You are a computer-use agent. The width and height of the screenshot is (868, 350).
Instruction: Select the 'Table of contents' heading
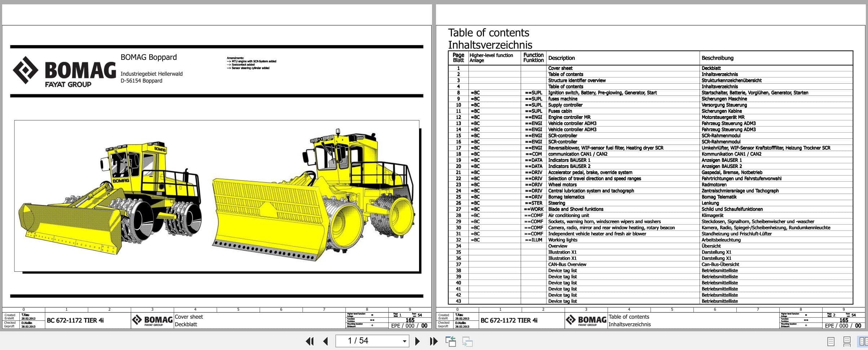[x=488, y=33]
